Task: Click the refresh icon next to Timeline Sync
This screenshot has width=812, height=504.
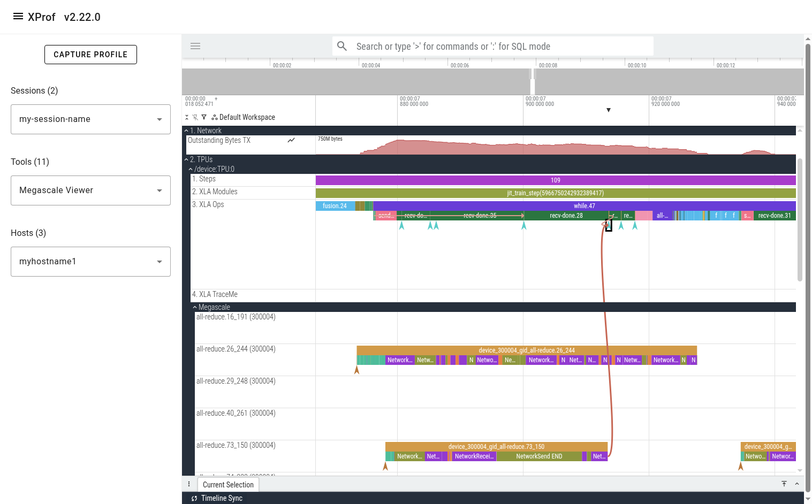Action: click(194, 498)
